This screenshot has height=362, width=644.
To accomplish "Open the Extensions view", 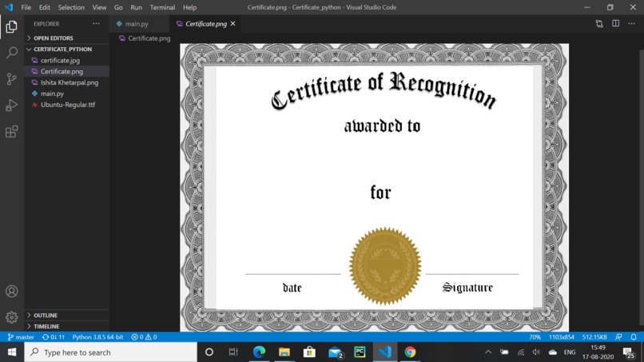I will 11,132.
